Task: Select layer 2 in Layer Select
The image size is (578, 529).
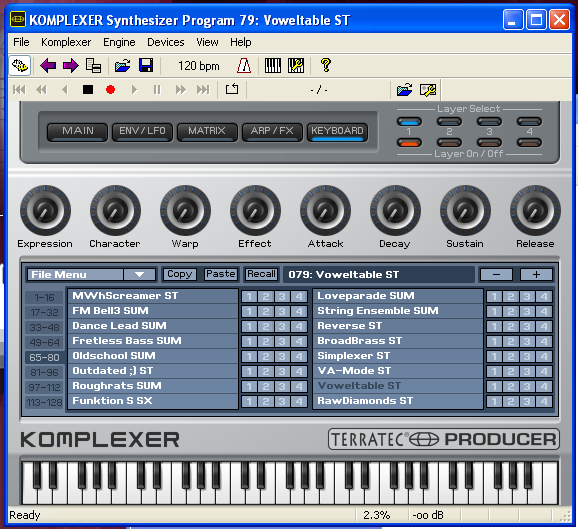Action: (449, 121)
